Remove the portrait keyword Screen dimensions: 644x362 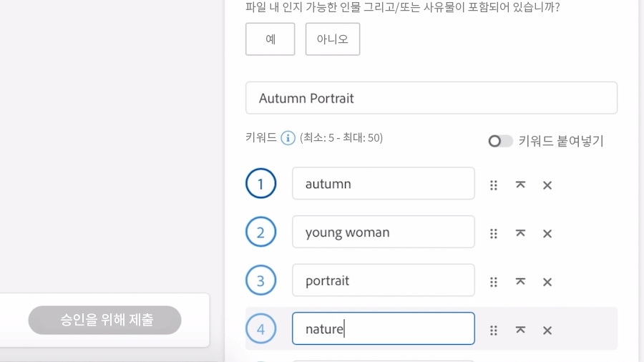click(x=547, y=283)
